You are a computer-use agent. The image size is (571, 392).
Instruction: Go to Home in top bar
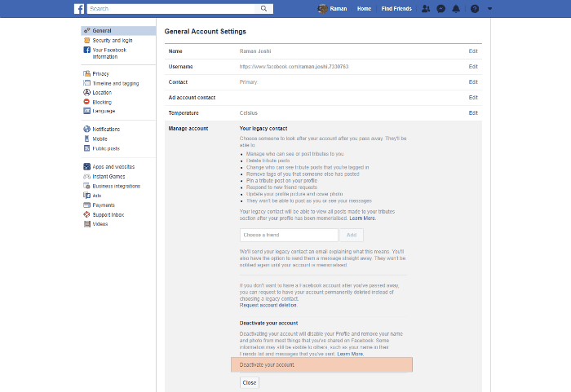click(364, 9)
